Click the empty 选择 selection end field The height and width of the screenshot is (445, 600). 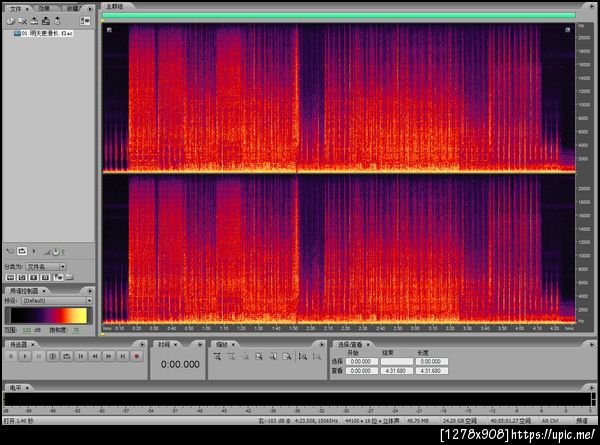(x=396, y=362)
